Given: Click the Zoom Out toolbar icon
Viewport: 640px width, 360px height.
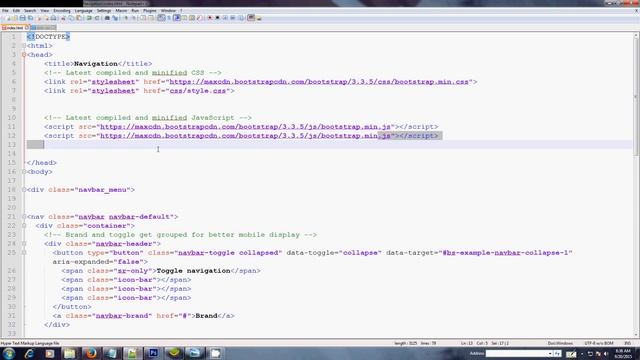Looking at the screenshot, I should tap(134, 18).
